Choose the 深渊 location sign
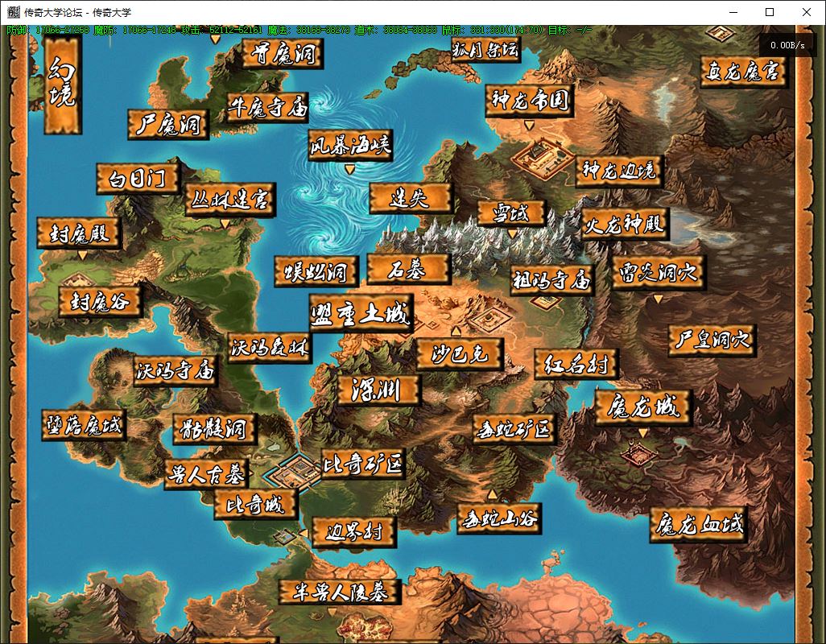 click(378, 390)
